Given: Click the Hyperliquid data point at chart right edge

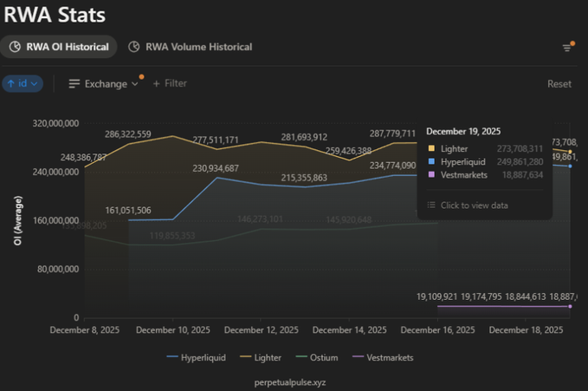Looking at the screenshot, I should click(x=570, y=166).
